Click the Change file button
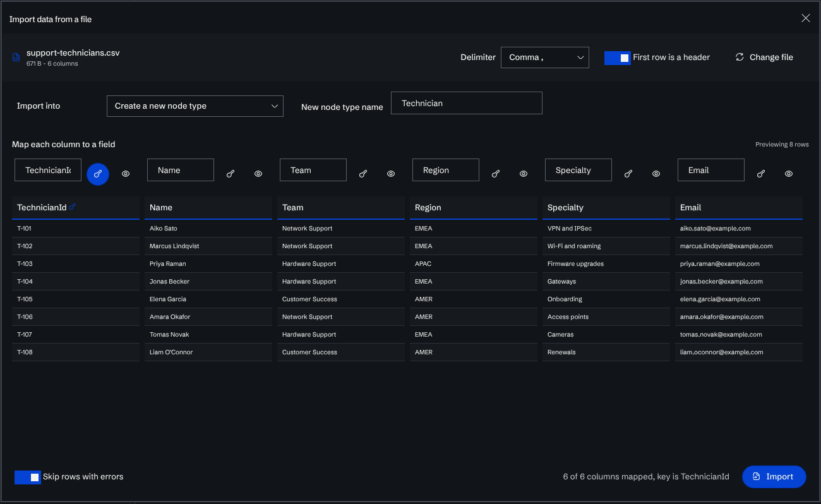 (764, 57)
